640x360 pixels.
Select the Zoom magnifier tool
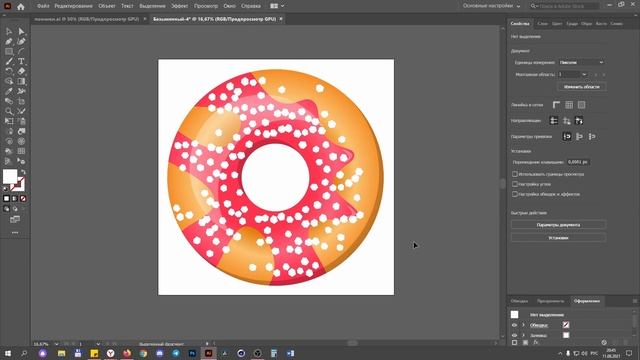click(9, 111)
